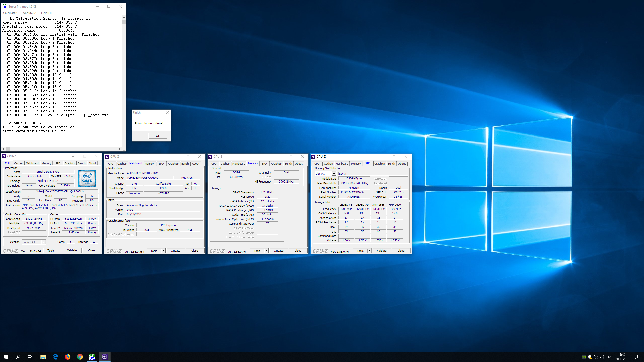The image size is (644, 362).
Task: Open Task View from the taskbar
Action: coord(30,357)
